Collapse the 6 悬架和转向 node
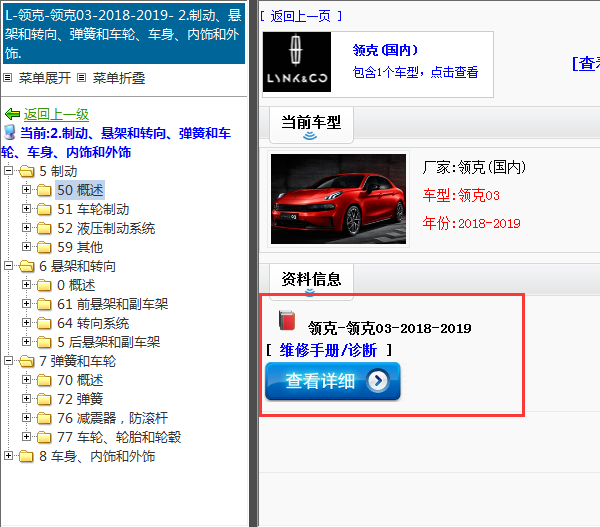The height and width of the screenshot is (527, 600). [x=8, y=265]
